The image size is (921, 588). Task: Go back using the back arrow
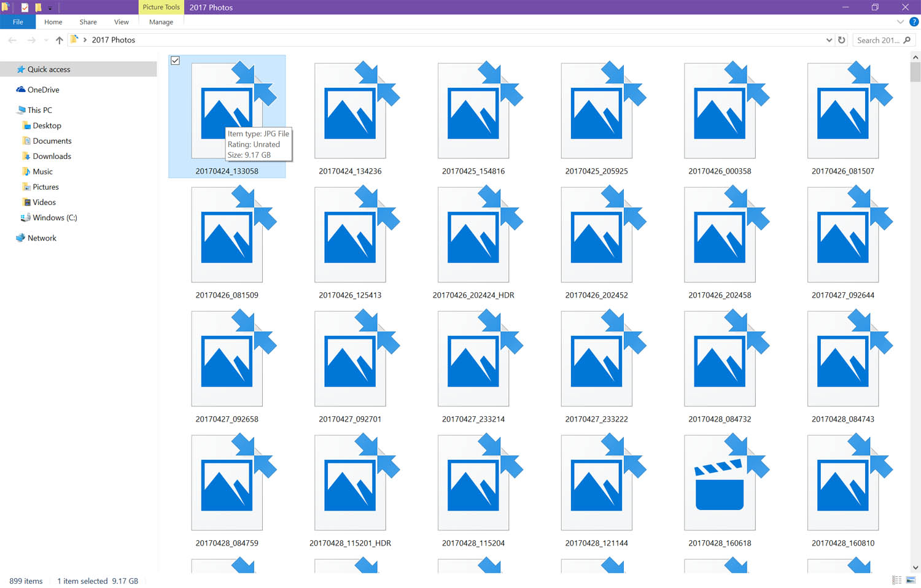12,40
